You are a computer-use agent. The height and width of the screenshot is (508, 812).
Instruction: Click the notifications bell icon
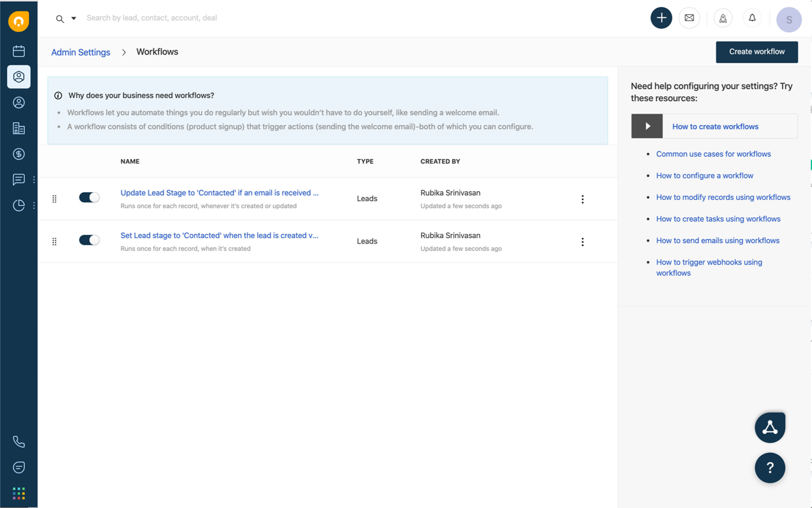[752, 18]
